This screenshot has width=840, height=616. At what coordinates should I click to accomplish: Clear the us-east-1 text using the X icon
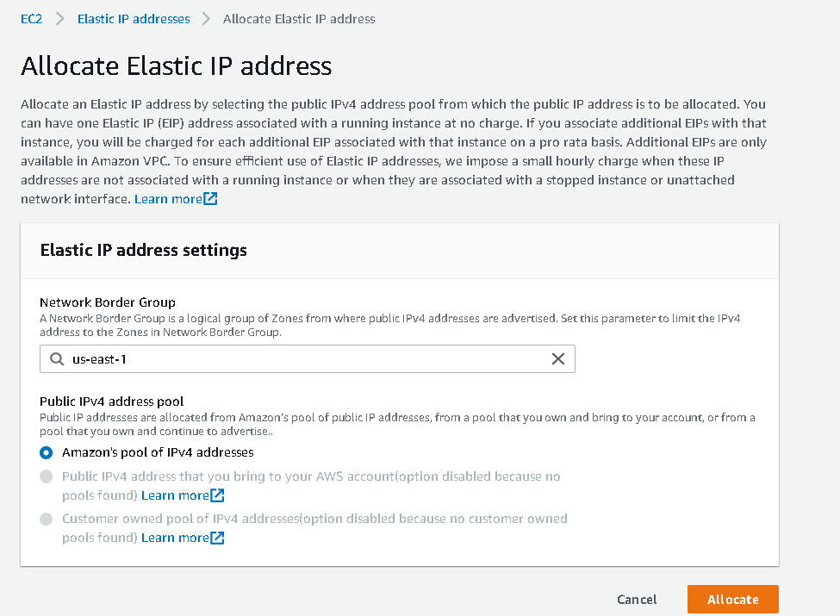pos(557,359)
